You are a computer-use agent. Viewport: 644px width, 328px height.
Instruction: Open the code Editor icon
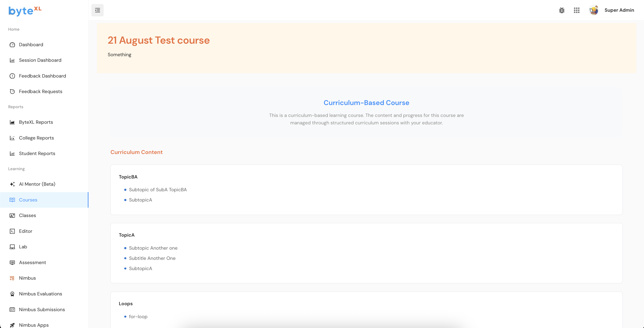click(12, 231)
